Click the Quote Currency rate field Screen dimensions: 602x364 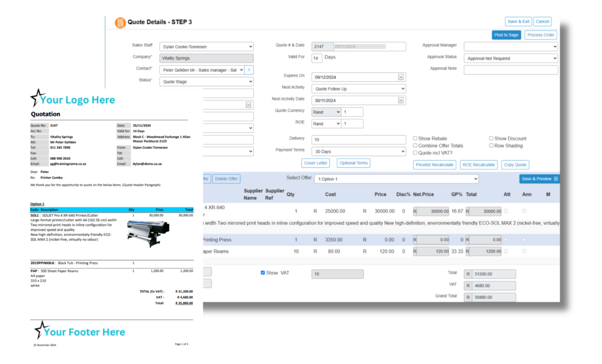click(352, 112)
